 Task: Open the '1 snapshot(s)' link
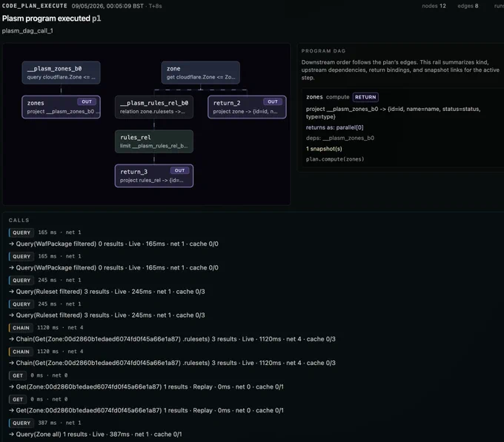[x=324, y=149]
